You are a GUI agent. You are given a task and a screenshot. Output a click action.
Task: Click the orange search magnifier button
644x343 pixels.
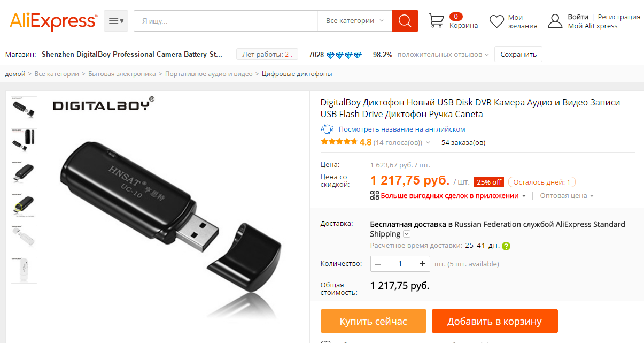[405, 21]
